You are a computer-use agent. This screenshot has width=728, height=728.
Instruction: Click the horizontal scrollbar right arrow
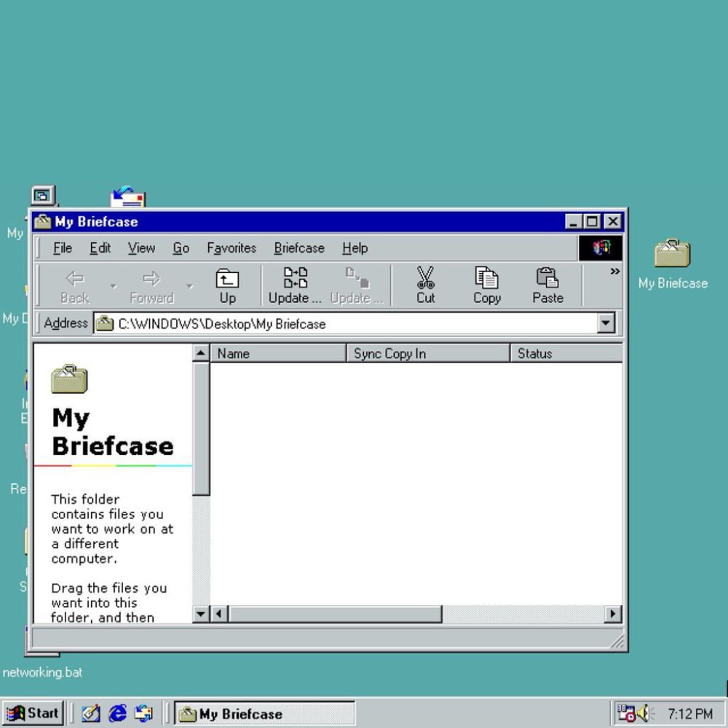tap(613, 614)
